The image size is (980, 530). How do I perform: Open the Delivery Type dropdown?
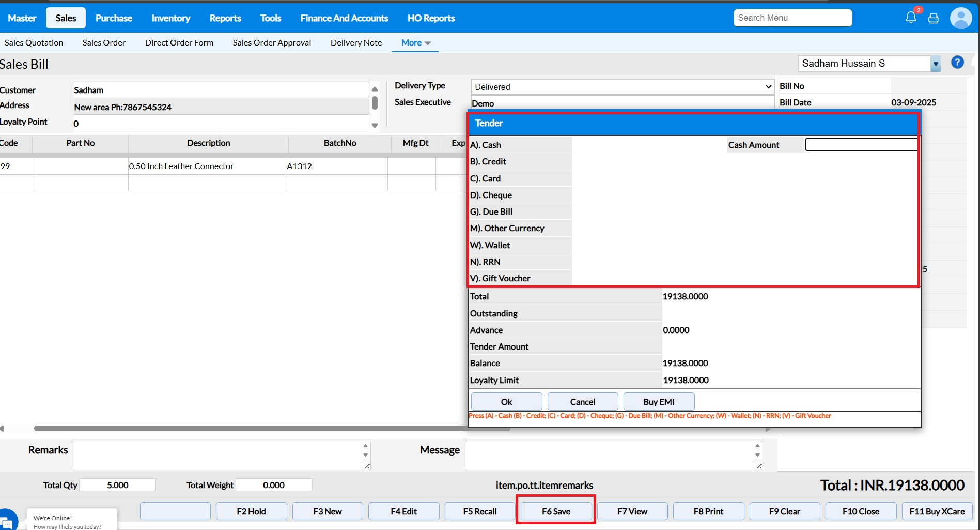tap(622, 87)
